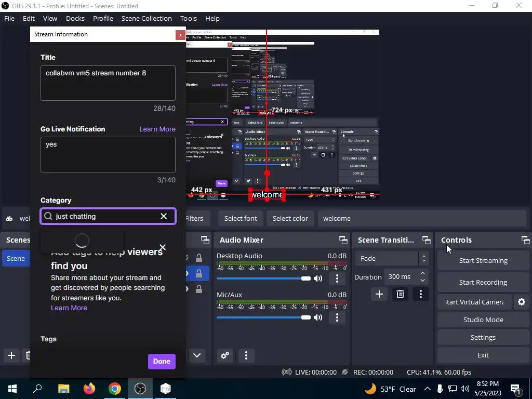This screenshot has width=532, height=399.
Task: Show hidden system tray icons
Action: (428, 389)
